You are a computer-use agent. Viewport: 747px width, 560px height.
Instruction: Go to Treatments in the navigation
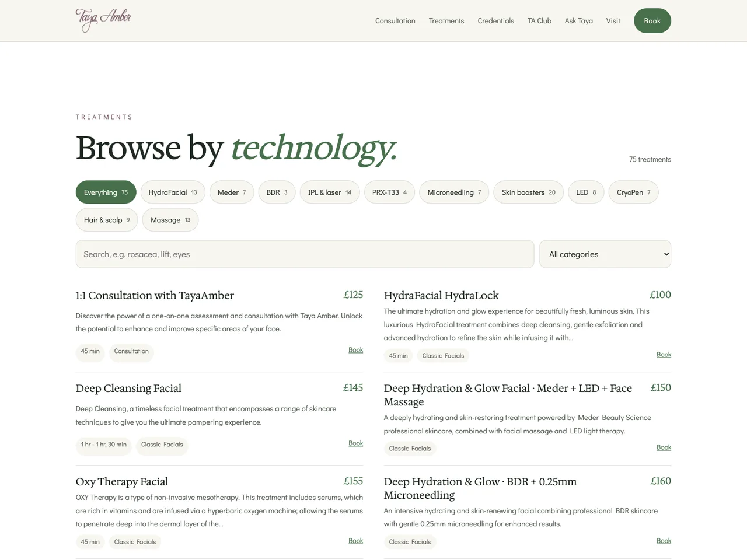point(446,21)
